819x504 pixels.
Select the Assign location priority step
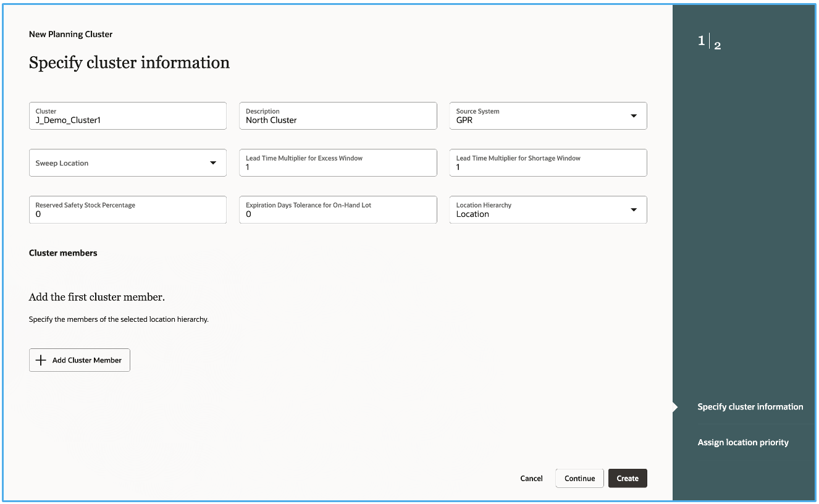coord(743,442)
